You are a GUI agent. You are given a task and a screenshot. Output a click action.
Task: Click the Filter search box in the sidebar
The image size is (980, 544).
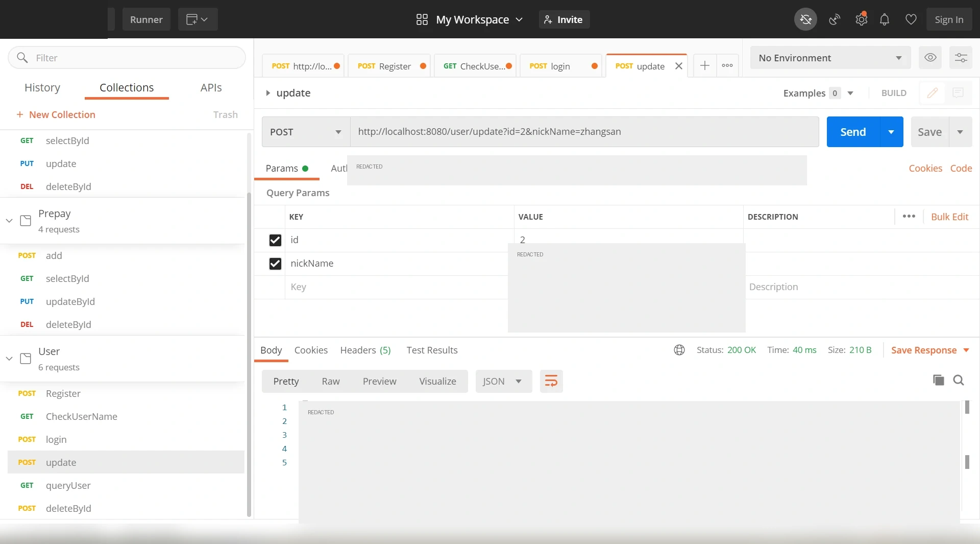(x=127, y=58)
